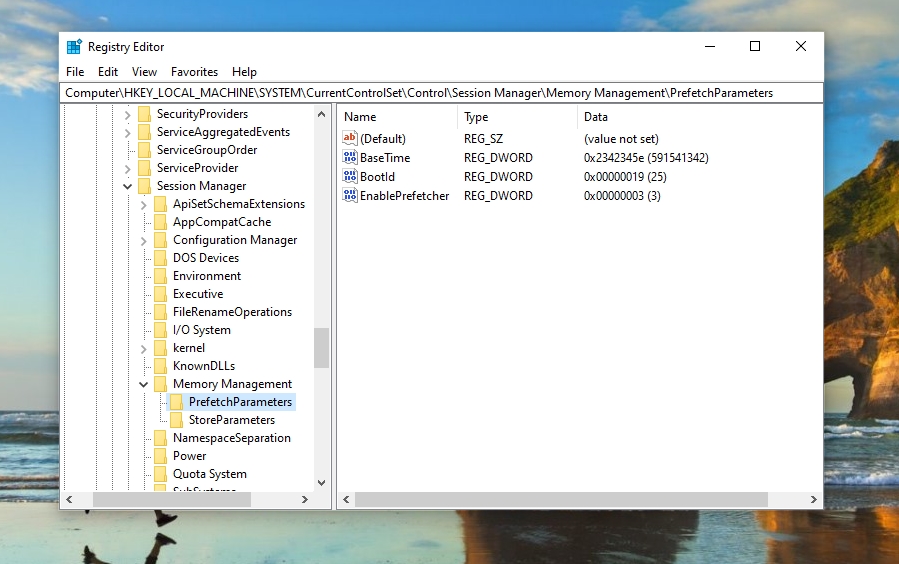Screen dimensions: 899x564
Task: Click the PrefetchParameters folder icon
Action: click(177, 402)
